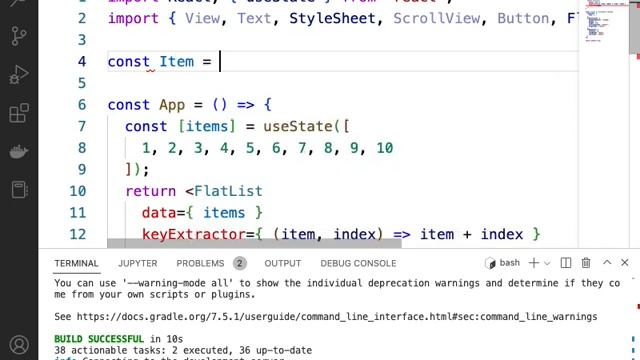The height and width of the screenshot is (360, 640).
Task: Click '38 actionable tasks' line in terminal
Action: pos(183,350)
